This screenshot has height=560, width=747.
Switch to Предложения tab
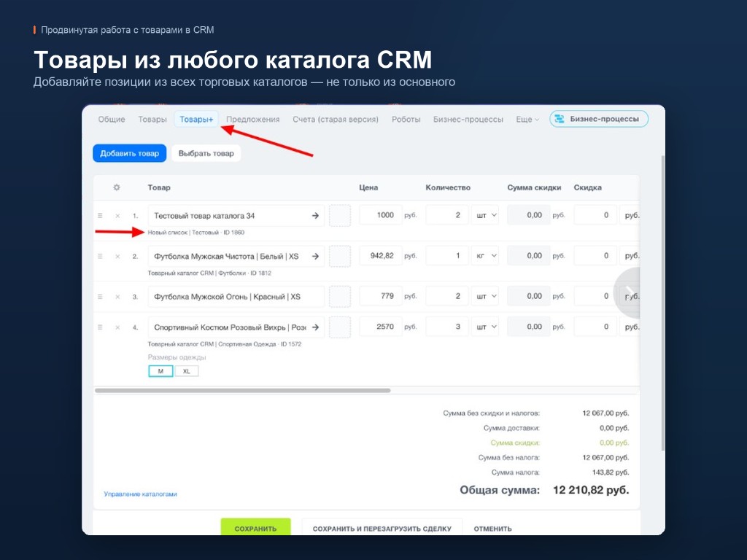253,120
